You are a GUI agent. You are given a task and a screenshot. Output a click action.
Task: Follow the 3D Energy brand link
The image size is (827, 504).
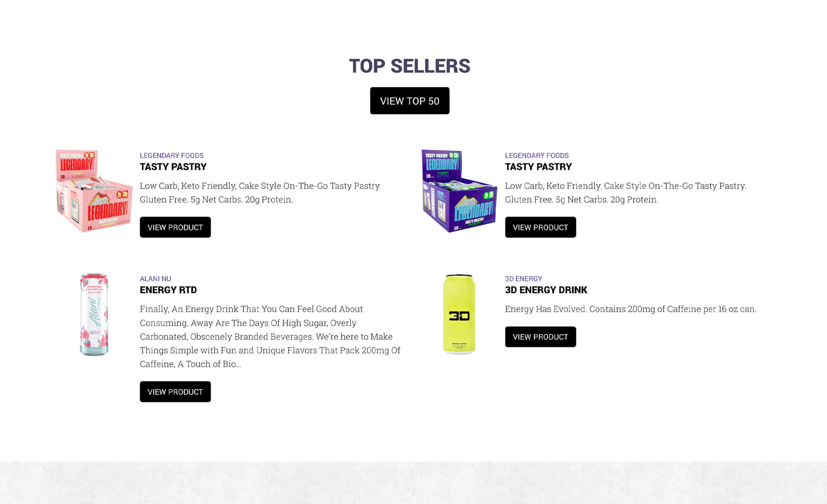(x=523, y=278)
